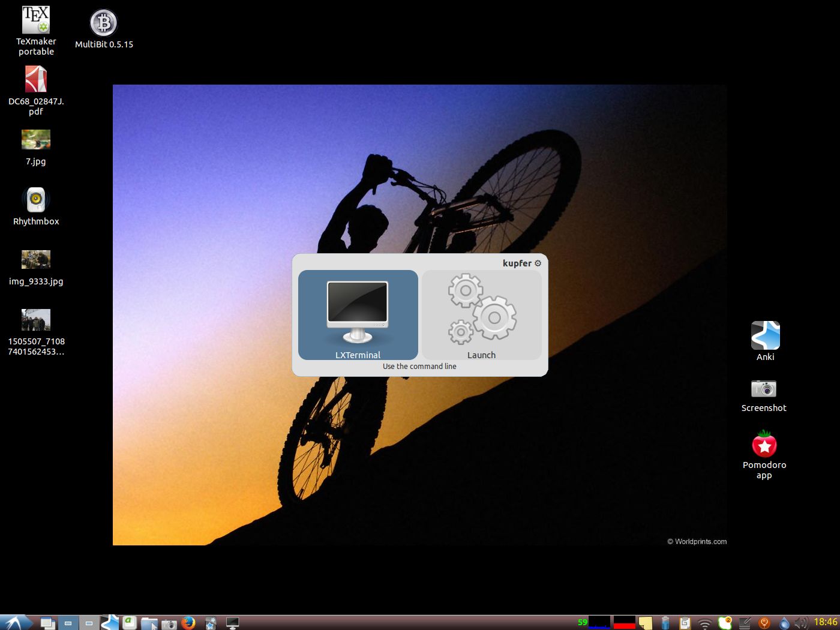This screenshot has width=840, height=630.
Task: Click the pen and notepad tray icon
Action: tap(745, 623)
